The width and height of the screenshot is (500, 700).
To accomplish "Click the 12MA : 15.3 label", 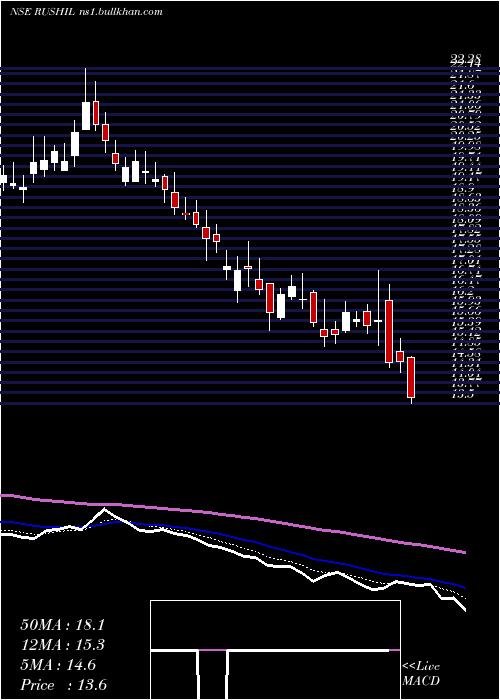I will (x=62, y=645).
